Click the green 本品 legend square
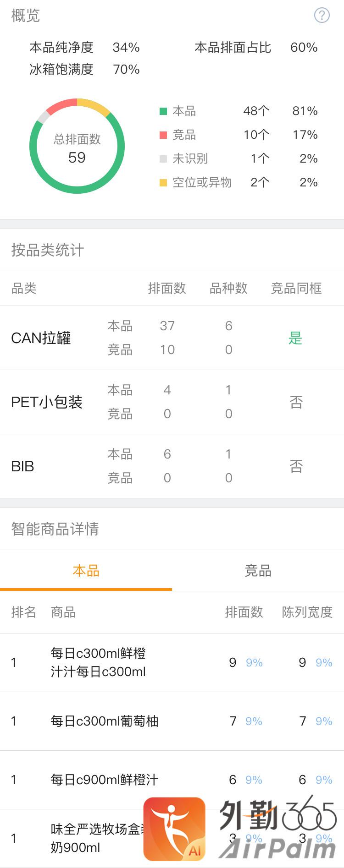This screenshot has width=344, height=868. pos(163,111)
